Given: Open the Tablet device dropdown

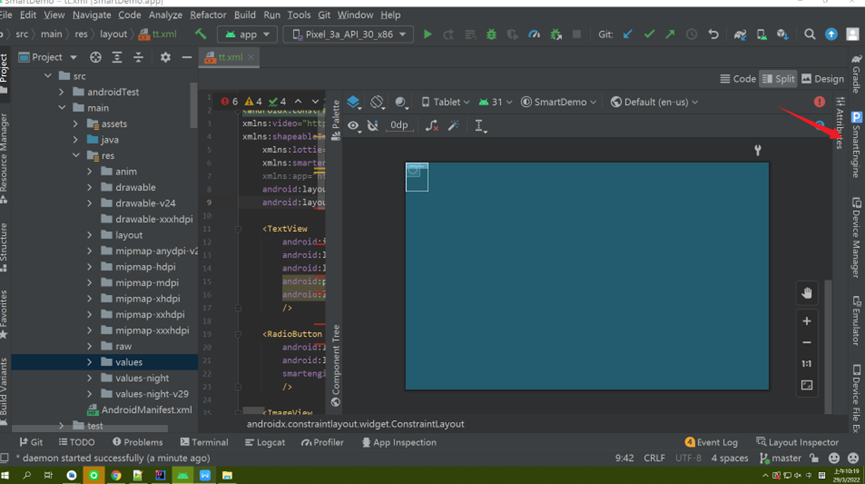Looking at the screenshot, I should (x=445, y=102).
